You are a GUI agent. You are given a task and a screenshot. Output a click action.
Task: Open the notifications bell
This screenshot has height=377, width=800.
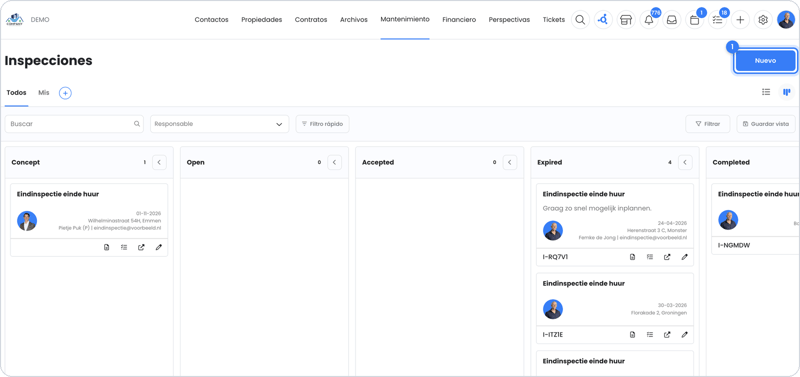pos(649,20)
